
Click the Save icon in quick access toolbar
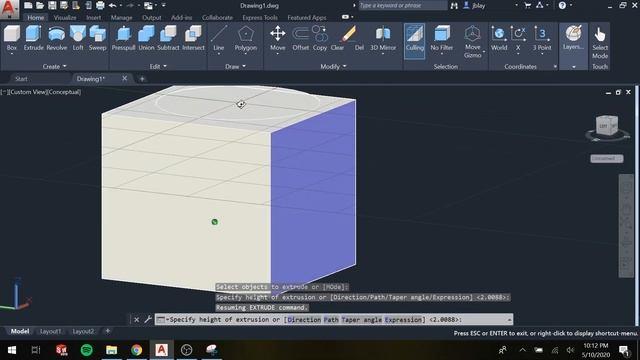point(52,5)
